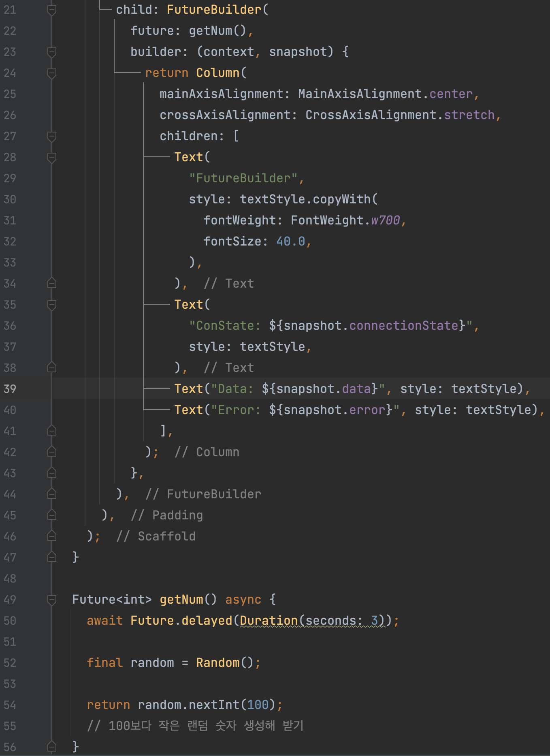Click the Korean comment on line 55
This screenshot has height=756, width=550.
pyautogui.click(x=196, y=726)
